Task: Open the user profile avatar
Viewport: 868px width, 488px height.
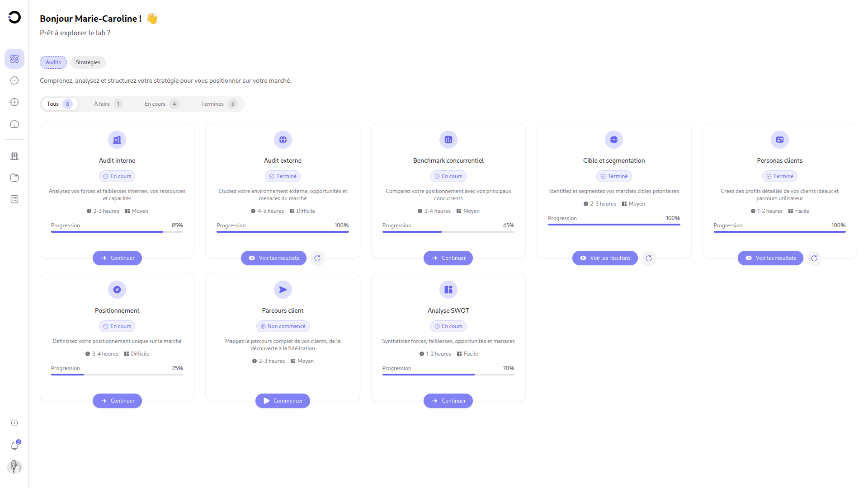Action: tap(14, 467)
